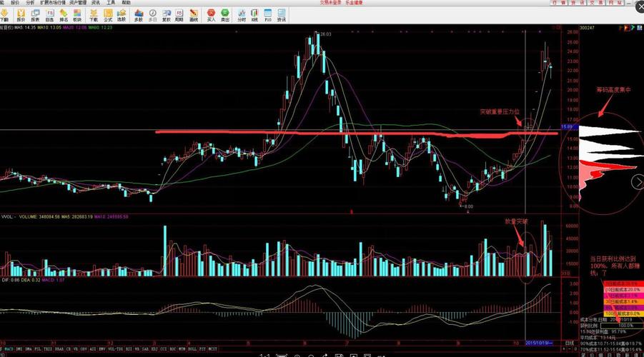644x357 pixels.
Task: Open the 资产管理 menu
Action: (x=78, y=2)
